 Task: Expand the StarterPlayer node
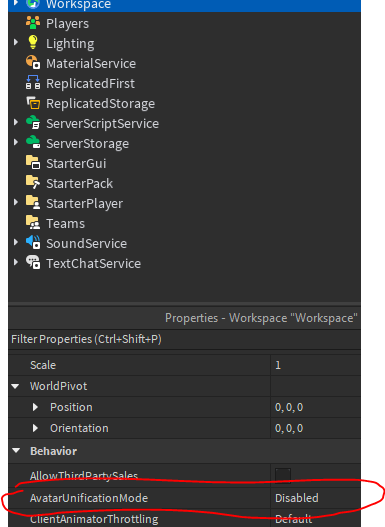pyautogui.click(x=16, y=202)
